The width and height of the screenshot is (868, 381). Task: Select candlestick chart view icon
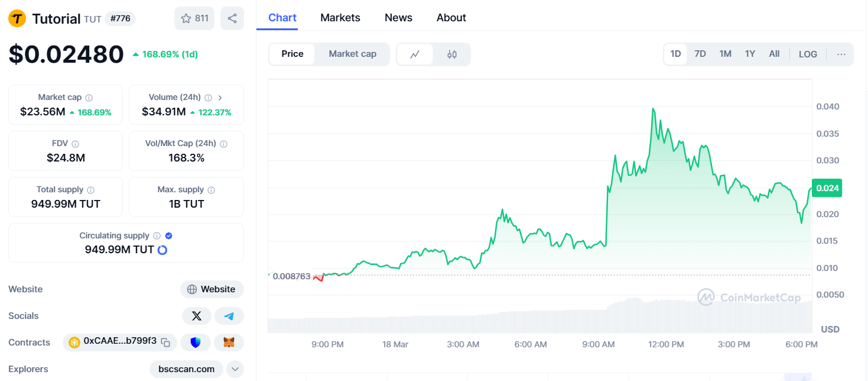pyautogui.click(x=452, y=54)
